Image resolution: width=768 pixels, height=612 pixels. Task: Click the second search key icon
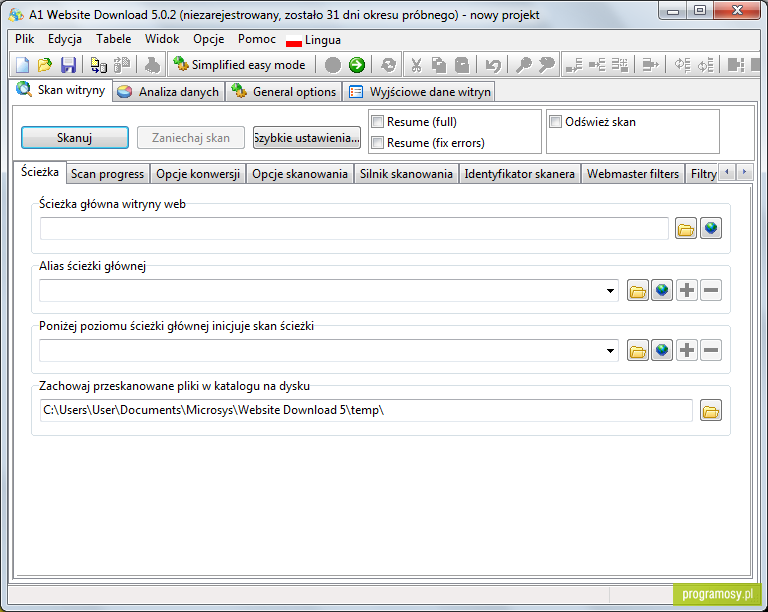(x=547, y=65)
